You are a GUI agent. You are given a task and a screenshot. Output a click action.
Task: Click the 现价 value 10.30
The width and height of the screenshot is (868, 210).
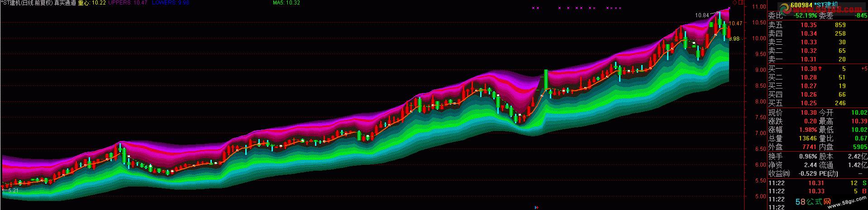[x=808, y=112]
